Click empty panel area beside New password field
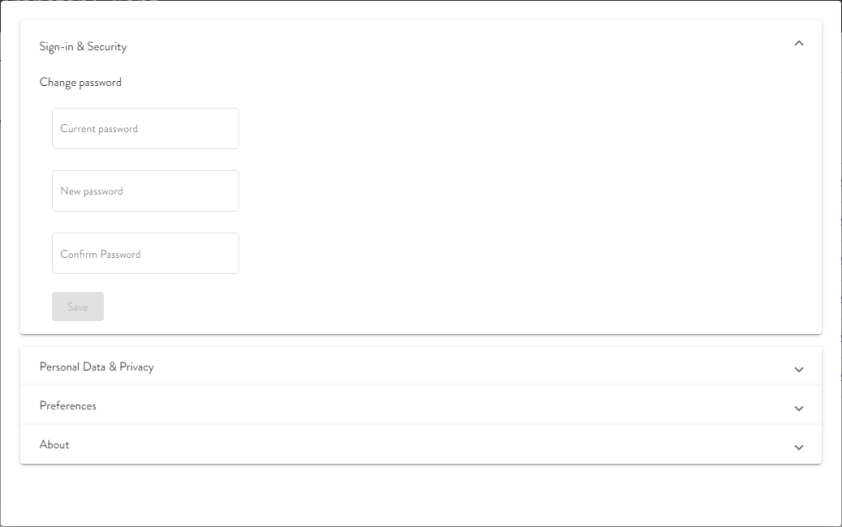The image size is (842, 527). [x=500, y=191]
